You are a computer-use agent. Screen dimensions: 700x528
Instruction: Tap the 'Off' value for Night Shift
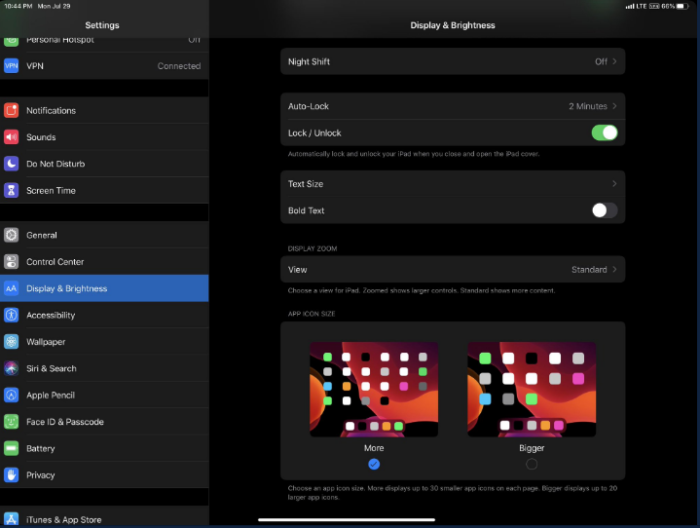click(x=601, y=62)
